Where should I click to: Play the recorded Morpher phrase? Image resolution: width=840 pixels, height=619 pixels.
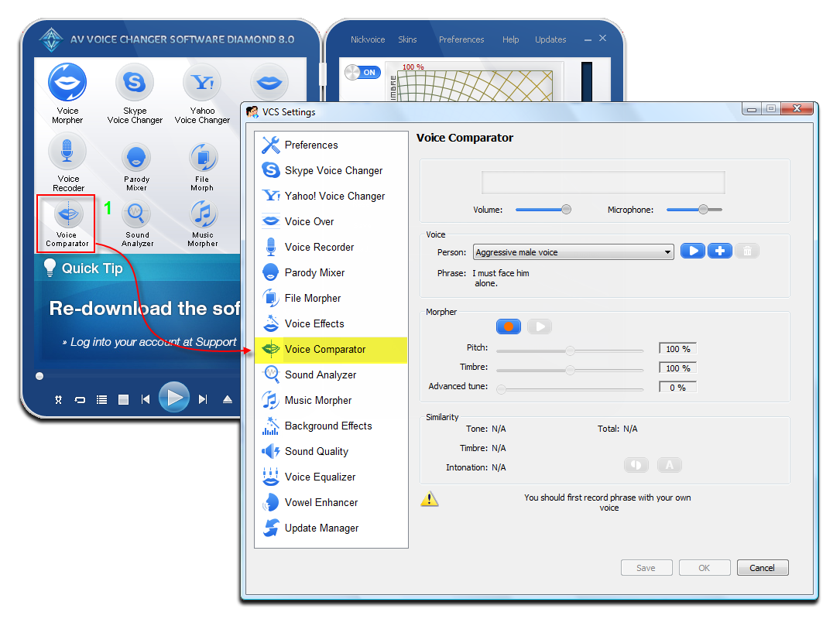tap(540, 326)
